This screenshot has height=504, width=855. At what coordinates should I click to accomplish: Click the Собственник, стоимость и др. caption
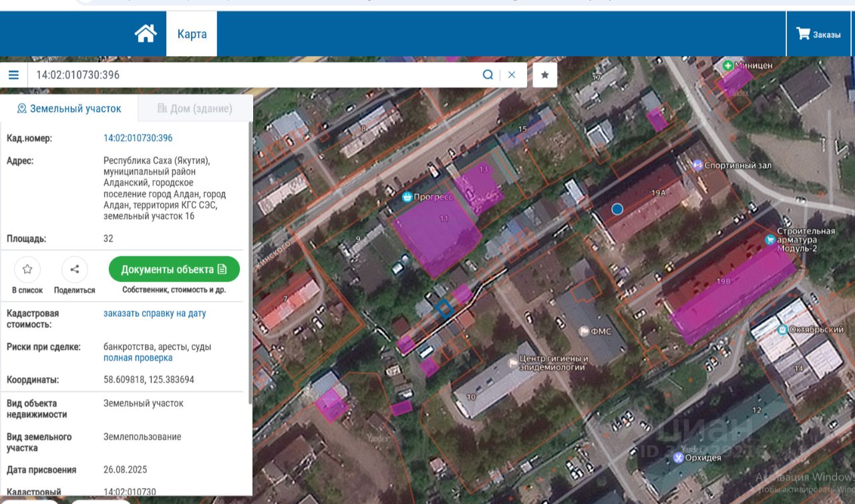tap(174, 290)
